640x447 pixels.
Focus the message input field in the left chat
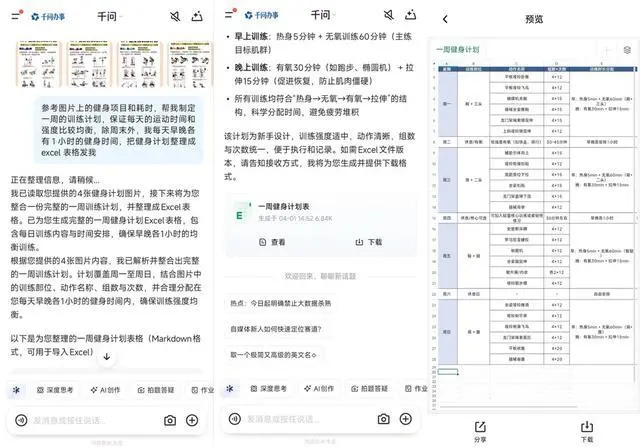(94, 420)
